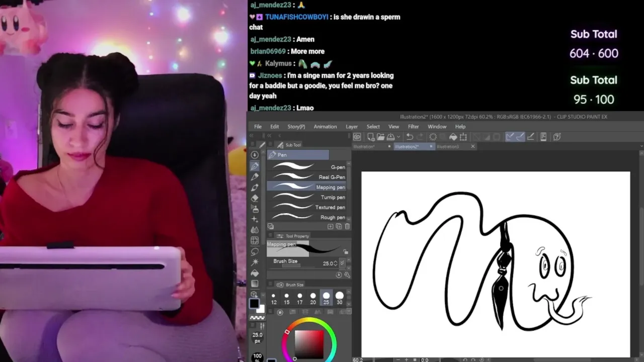Toggle snap to ruler
The image size is (644, 362).
click(x=510, y=137)
